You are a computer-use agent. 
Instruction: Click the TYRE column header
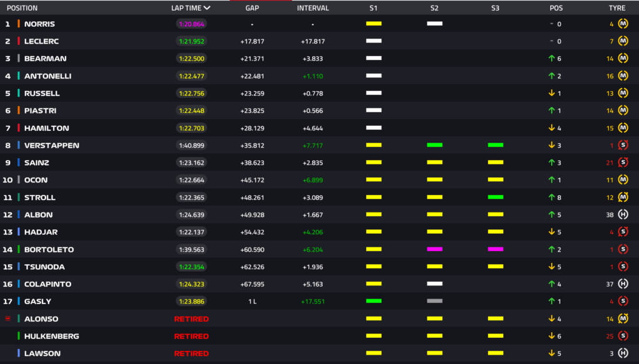[617, 8]
